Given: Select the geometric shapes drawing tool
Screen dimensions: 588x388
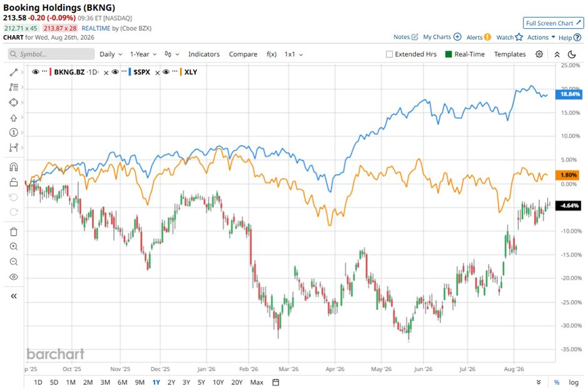Looking at the screenshot, I should 14,102.
